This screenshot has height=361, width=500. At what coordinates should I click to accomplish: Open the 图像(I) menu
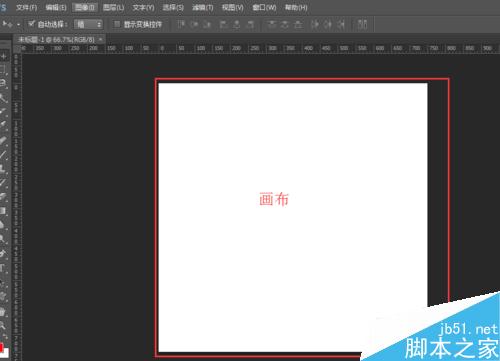[85, 7]
